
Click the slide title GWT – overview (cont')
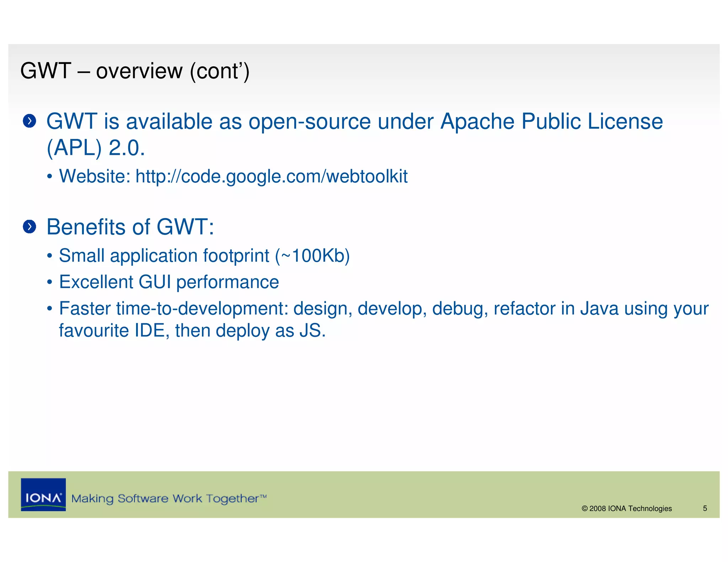coord(135,71)
